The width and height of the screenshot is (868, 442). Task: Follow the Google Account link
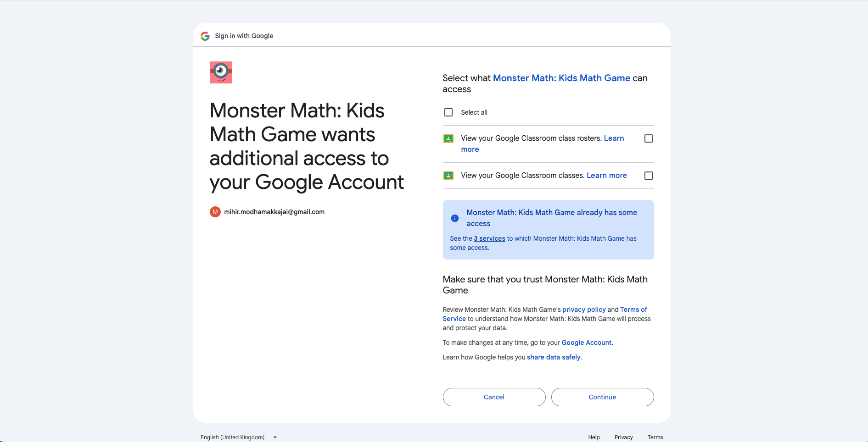(x=586, y=343)
